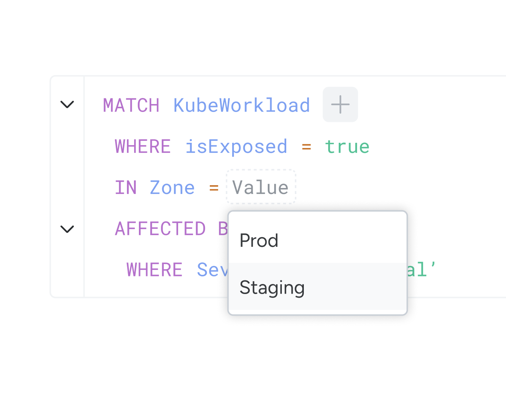Click the Zone property token
Image resolution: width=506 pixels, height=420 pixels.
pos(172,188)
